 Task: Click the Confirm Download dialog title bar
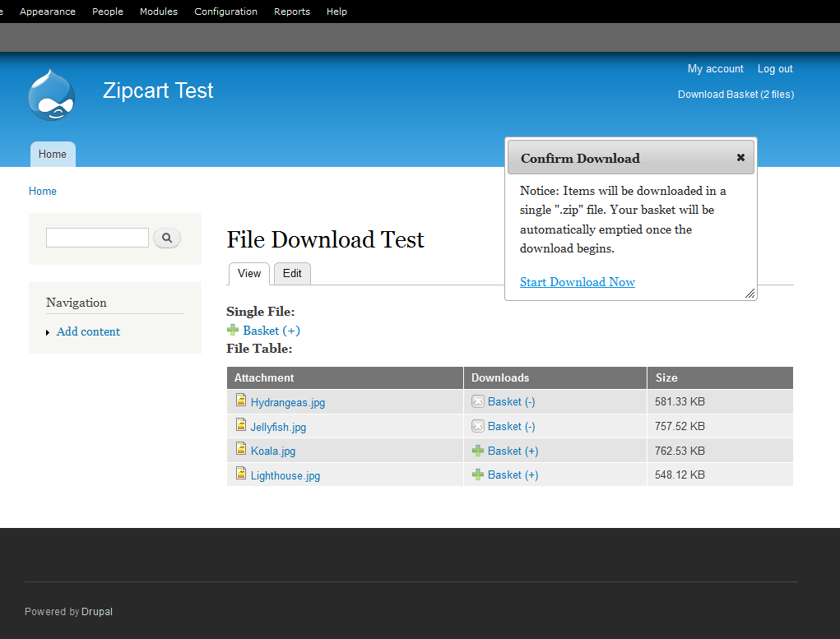click(630, 157)
